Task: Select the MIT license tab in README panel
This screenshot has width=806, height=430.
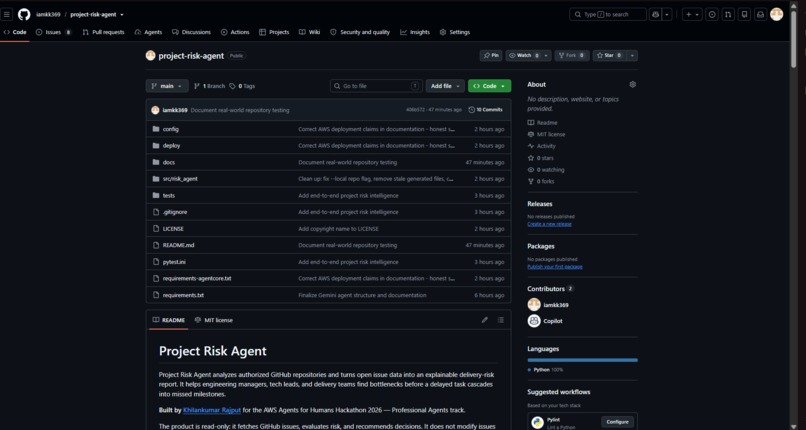Action: (x=213, y=320)
